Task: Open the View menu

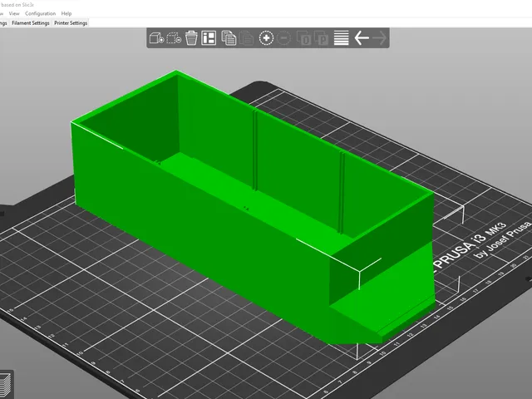Action: pos(14,13)
